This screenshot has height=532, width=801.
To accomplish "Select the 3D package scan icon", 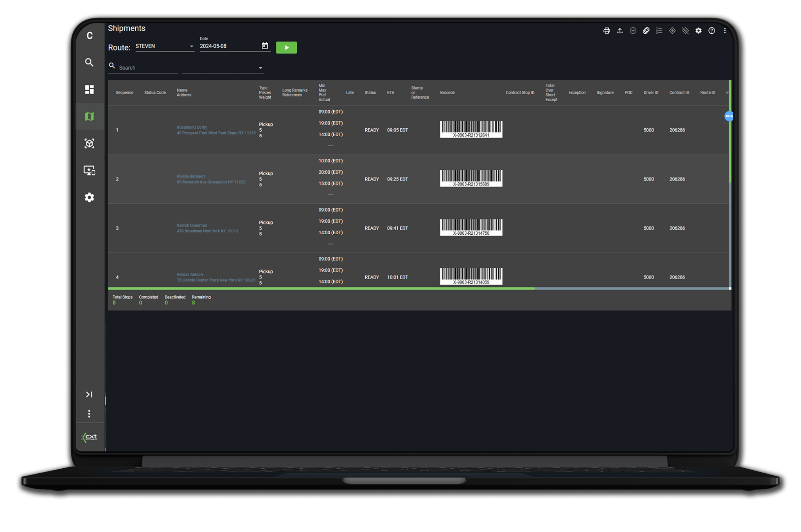I will tap(89, 144).
